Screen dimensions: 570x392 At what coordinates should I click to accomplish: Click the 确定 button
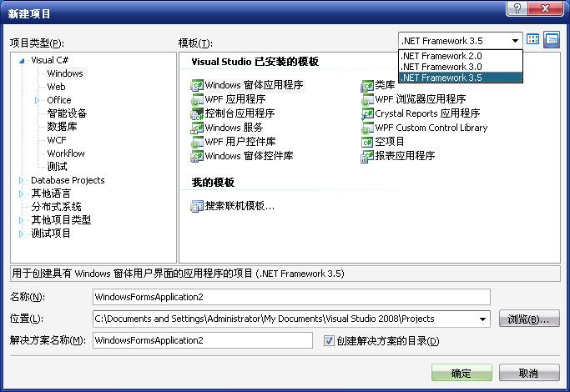click(x=462, y=373)
